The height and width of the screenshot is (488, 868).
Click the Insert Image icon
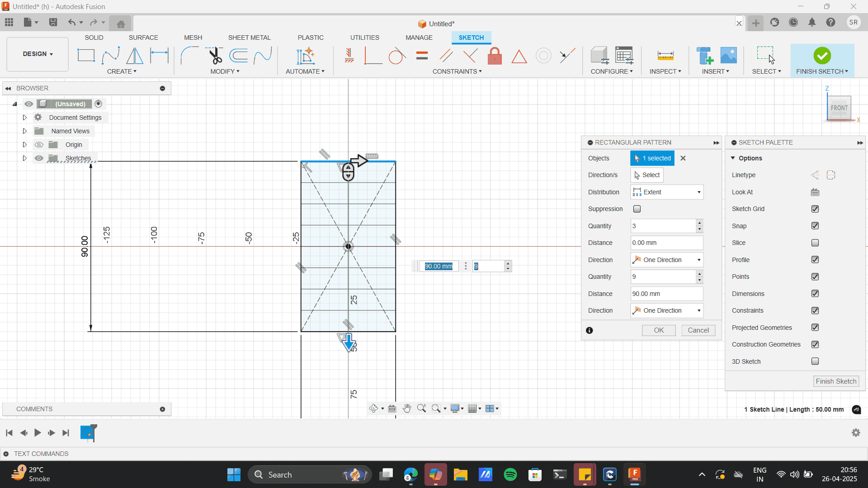point(728,56)
